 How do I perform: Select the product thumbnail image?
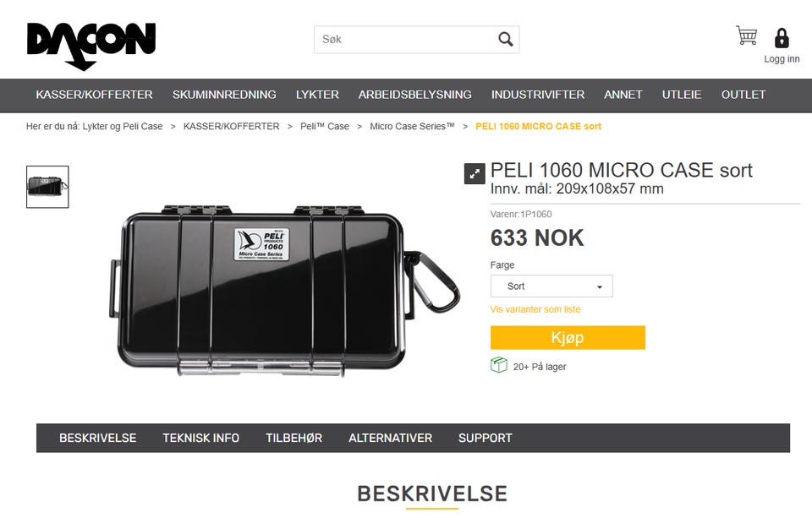coord(47,187)
